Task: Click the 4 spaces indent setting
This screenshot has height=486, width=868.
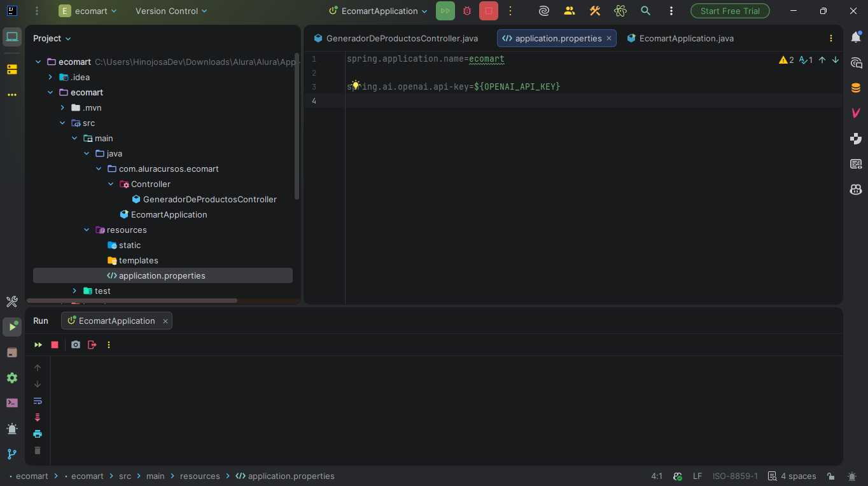Action: coord(792,476)
